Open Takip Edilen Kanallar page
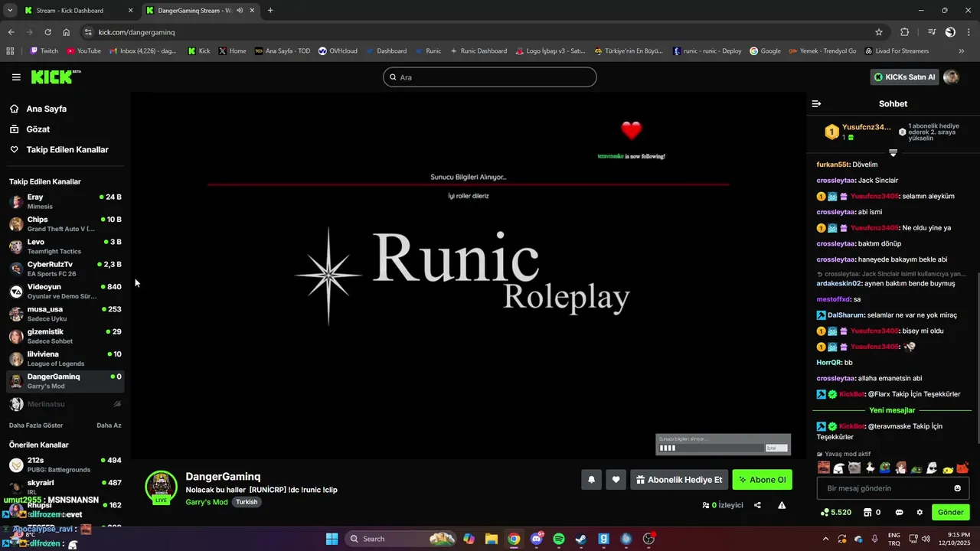The width and height of the screenshot is (980, 551). (x=67, y=150)
